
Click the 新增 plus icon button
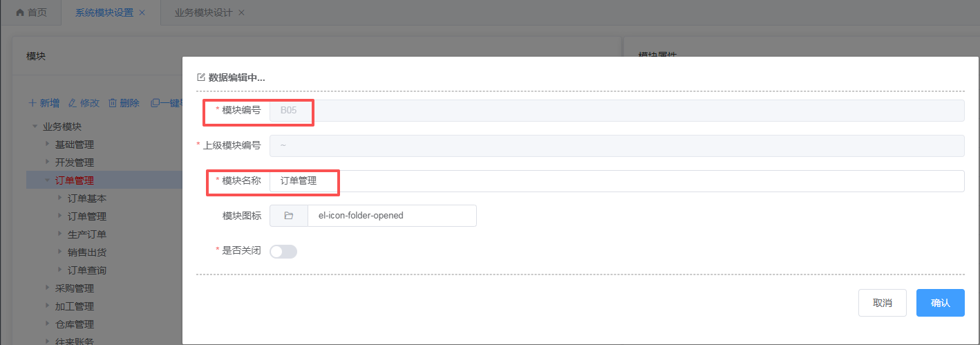[32, 103]
